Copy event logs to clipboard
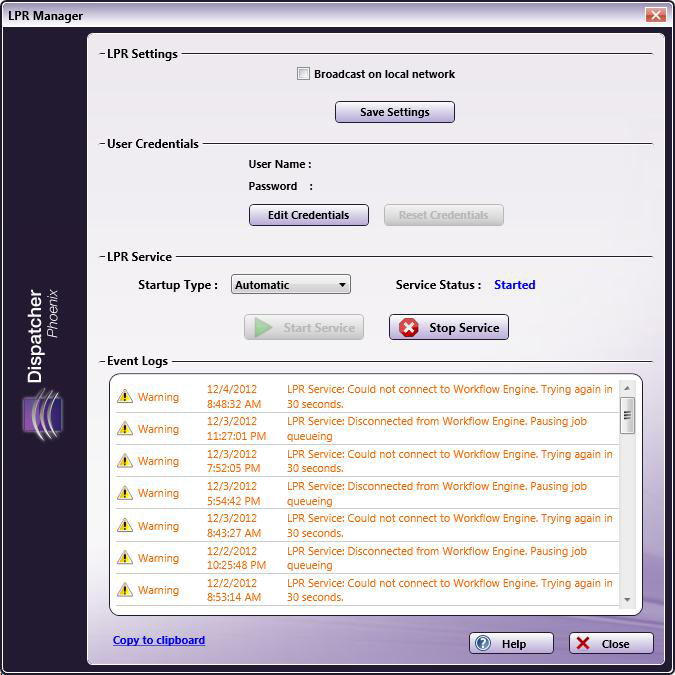 (159, 640)
